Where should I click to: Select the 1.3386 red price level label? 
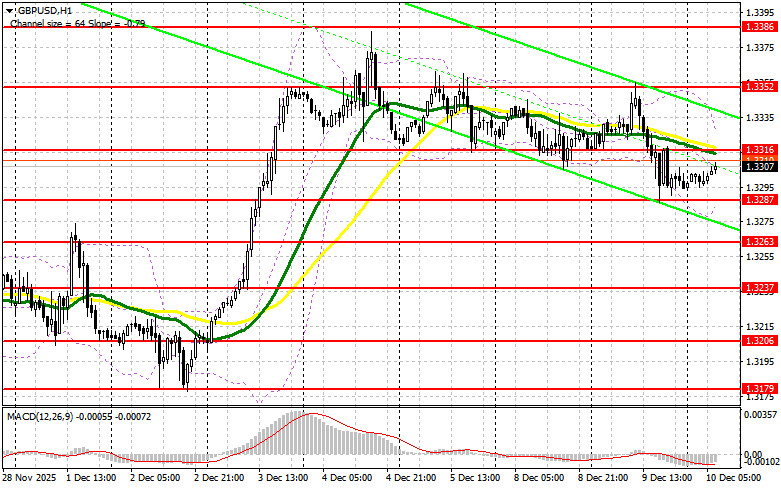click(759, 27)
